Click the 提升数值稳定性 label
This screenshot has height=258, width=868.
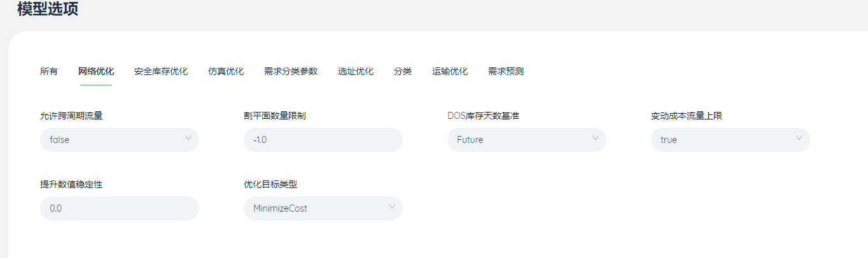coord(71,185)
